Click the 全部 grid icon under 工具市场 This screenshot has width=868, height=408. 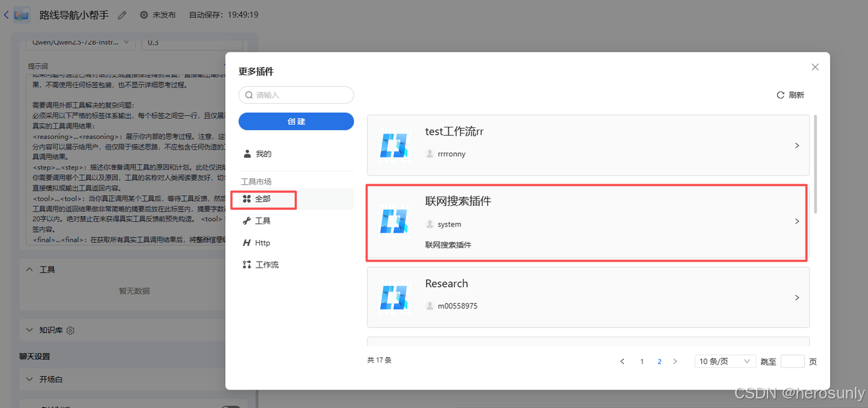pos(248,199)
